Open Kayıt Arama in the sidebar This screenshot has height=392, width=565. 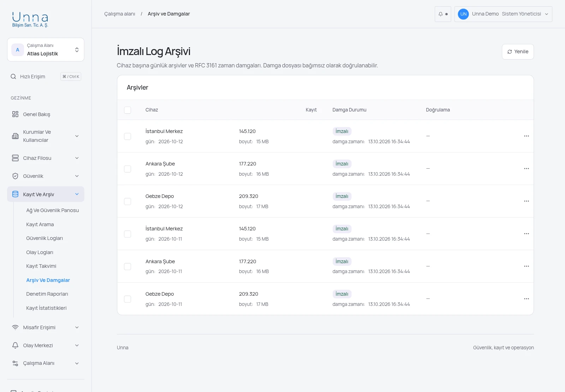pos(40,224)
